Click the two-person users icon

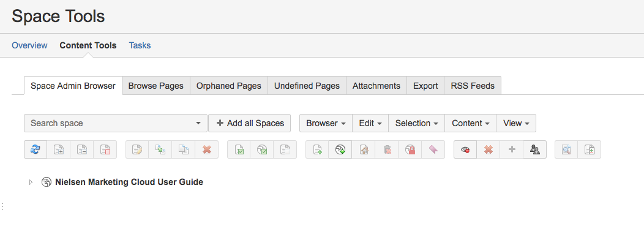(535, 149)
